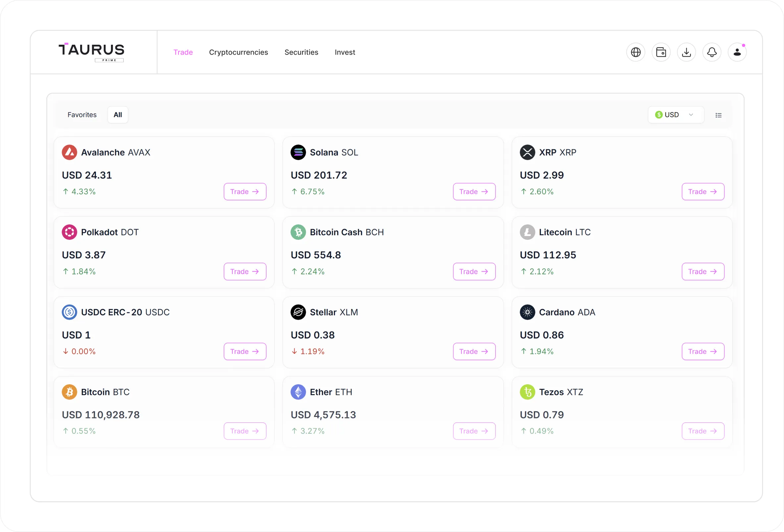Switch to list view icon
The height and width of the screenshot is (532, 784).
[718, 115]
